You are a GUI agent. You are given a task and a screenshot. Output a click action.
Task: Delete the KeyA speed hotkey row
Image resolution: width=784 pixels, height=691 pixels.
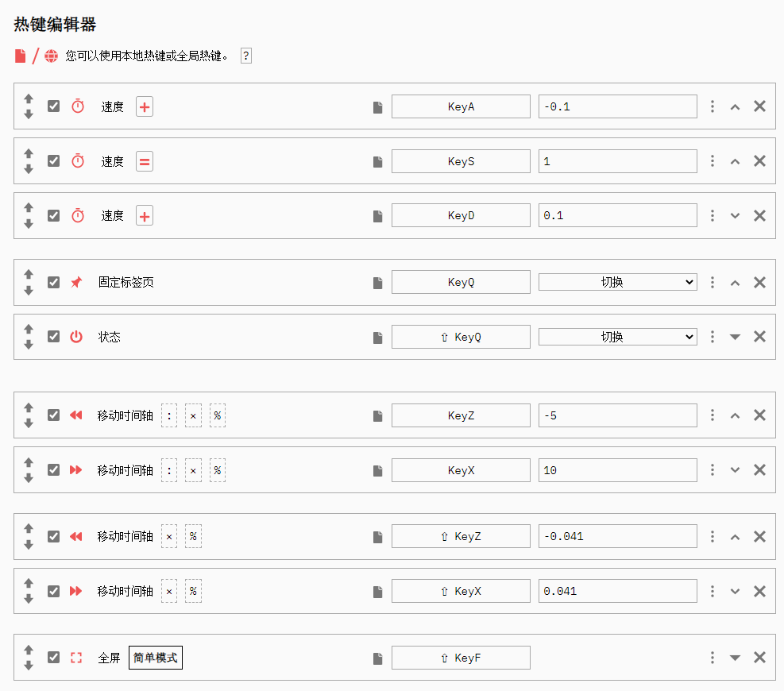click(759, 106)
